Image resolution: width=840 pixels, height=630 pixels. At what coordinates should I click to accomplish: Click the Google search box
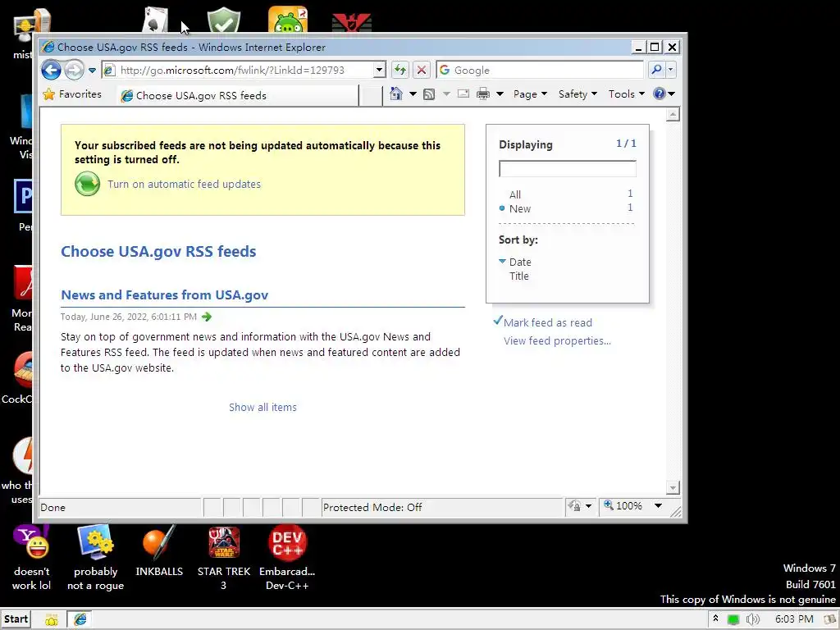[540, 71]
